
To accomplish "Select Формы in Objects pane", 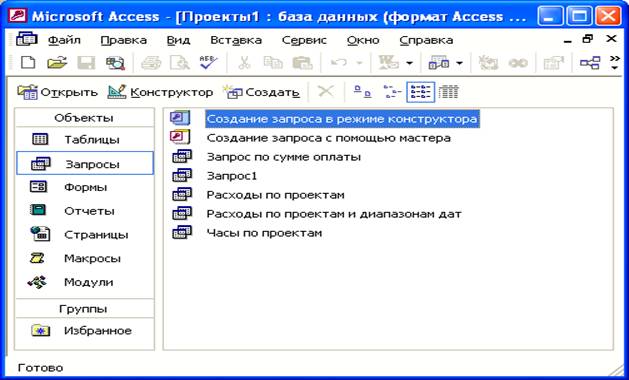I will click(x=85, y=187).
